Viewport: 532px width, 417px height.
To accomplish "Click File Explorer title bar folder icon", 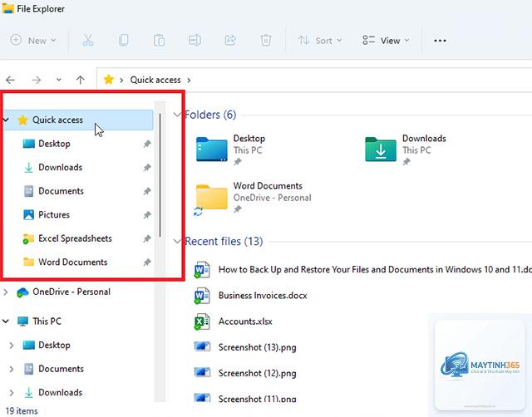I will pyautogui.click(x=7, y=8).
